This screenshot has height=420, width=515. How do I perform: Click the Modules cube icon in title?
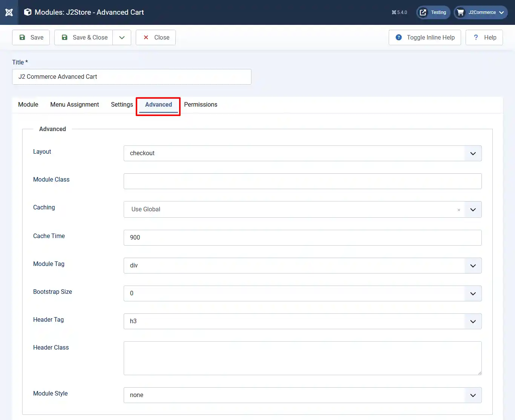point(28,12)
